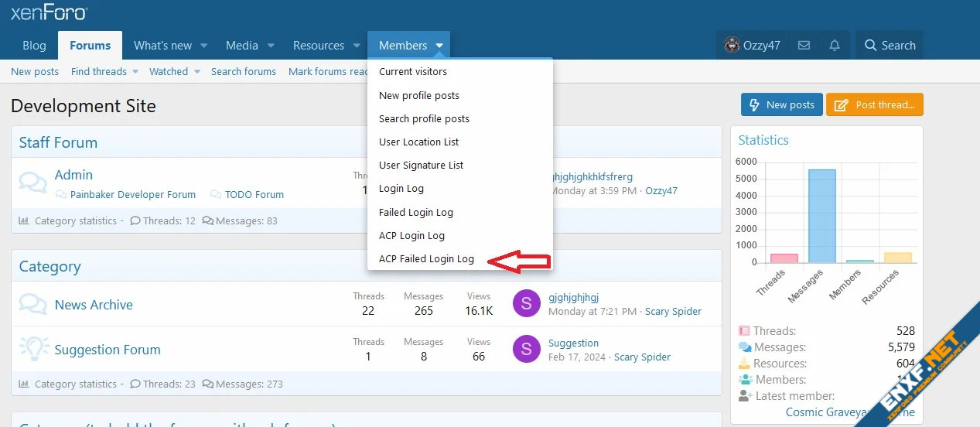Open the Painbaker Developer Forum link

132,195
